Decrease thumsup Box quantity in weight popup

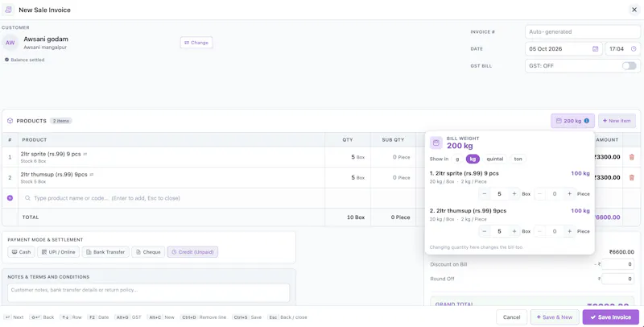pos(485,231)
